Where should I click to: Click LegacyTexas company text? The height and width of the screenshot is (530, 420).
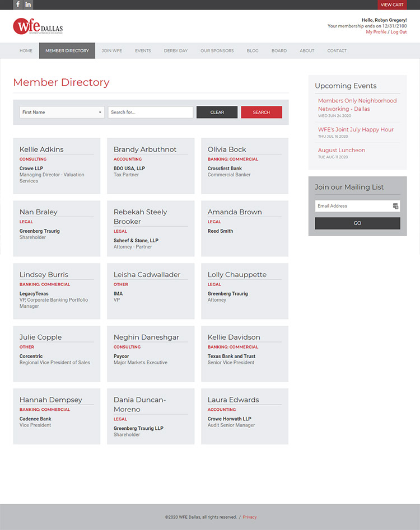pyautogui.click(x=34, y=294)
